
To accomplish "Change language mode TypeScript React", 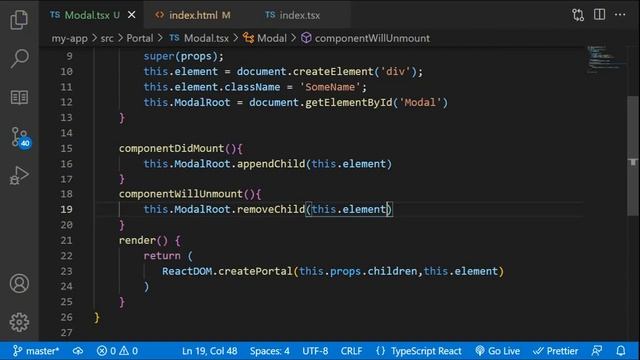I will tap(426, 351).
